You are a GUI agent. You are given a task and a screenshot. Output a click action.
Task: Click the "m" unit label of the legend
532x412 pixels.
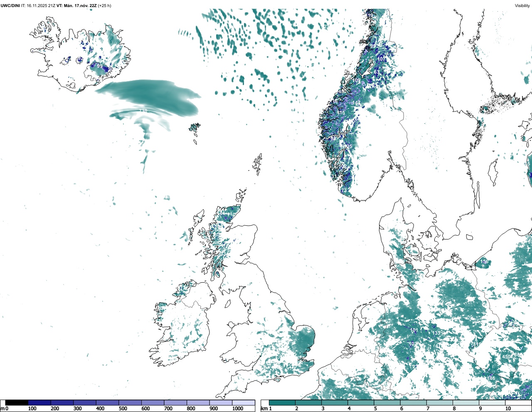(x=2, y=409)
